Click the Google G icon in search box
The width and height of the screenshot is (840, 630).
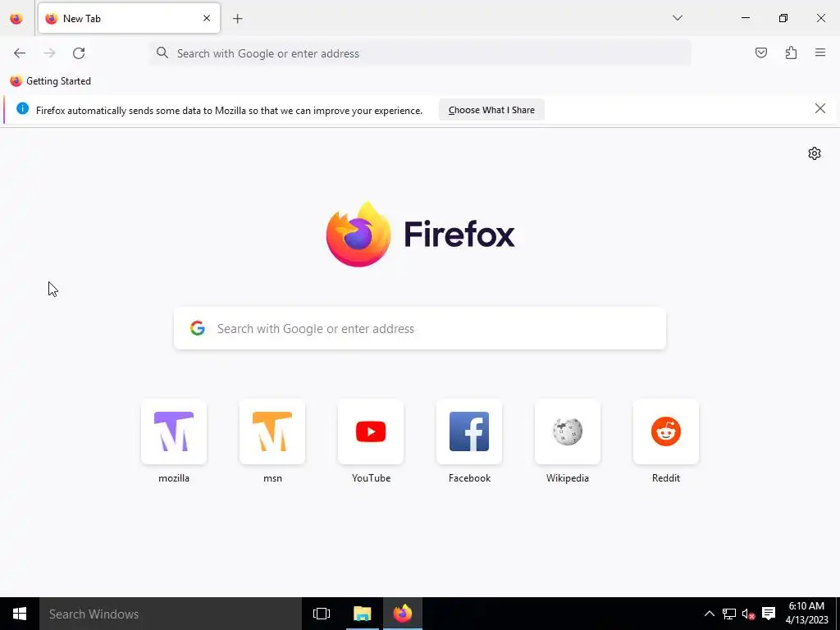[x=198, y=328]
